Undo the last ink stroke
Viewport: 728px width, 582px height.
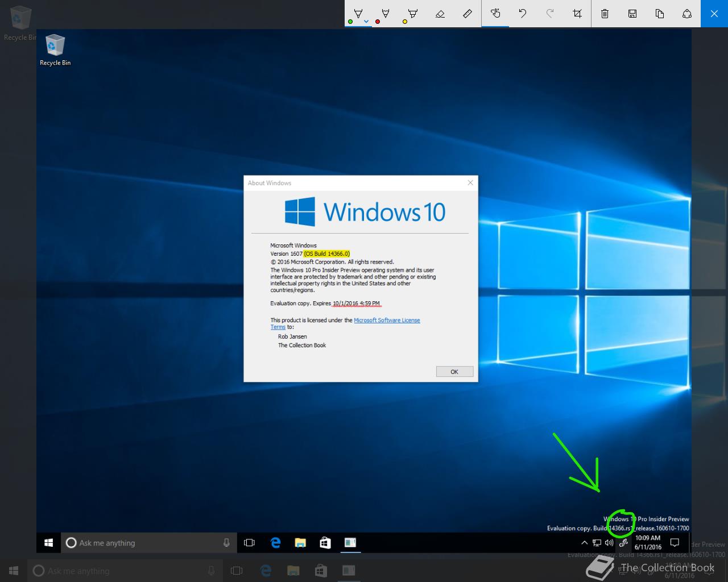[x=523, y=14]
